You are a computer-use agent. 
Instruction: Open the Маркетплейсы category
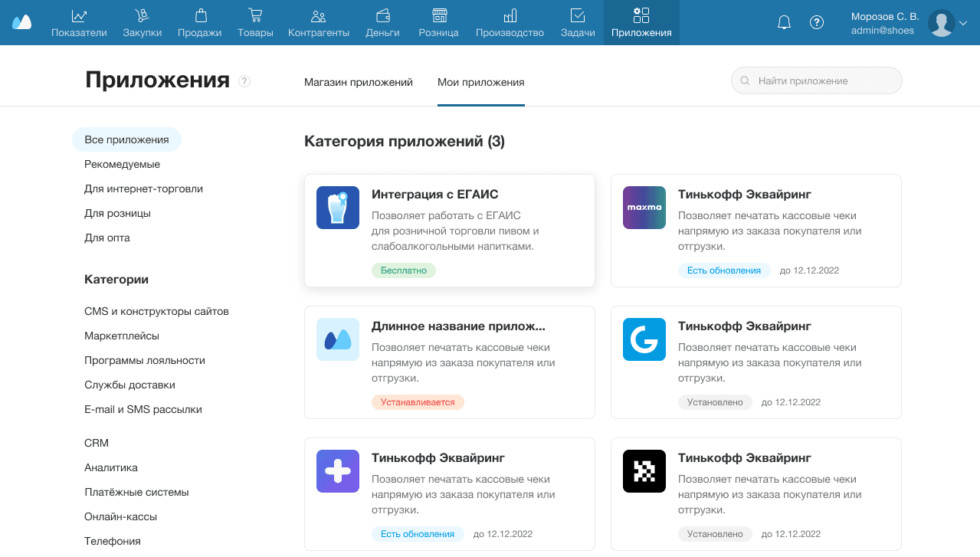point(122,336)
